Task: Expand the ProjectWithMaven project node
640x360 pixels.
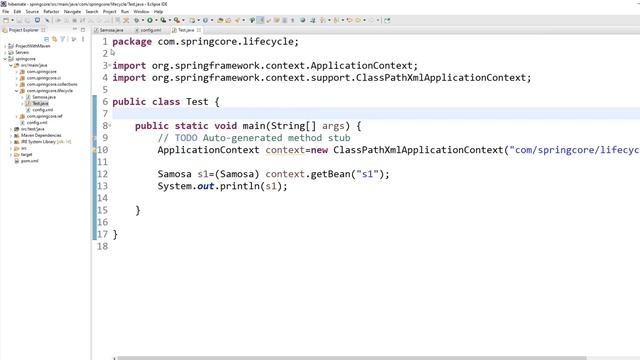Action: 5,46
